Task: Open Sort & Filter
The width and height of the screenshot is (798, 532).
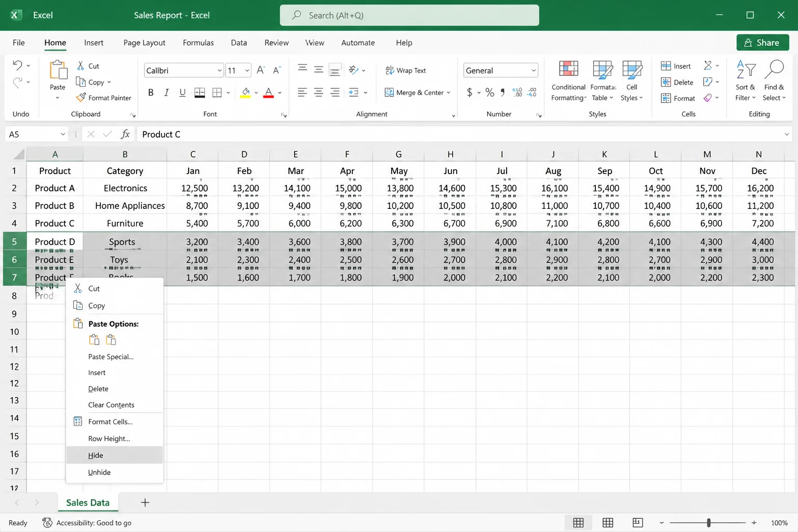Action: pos(746,81)
